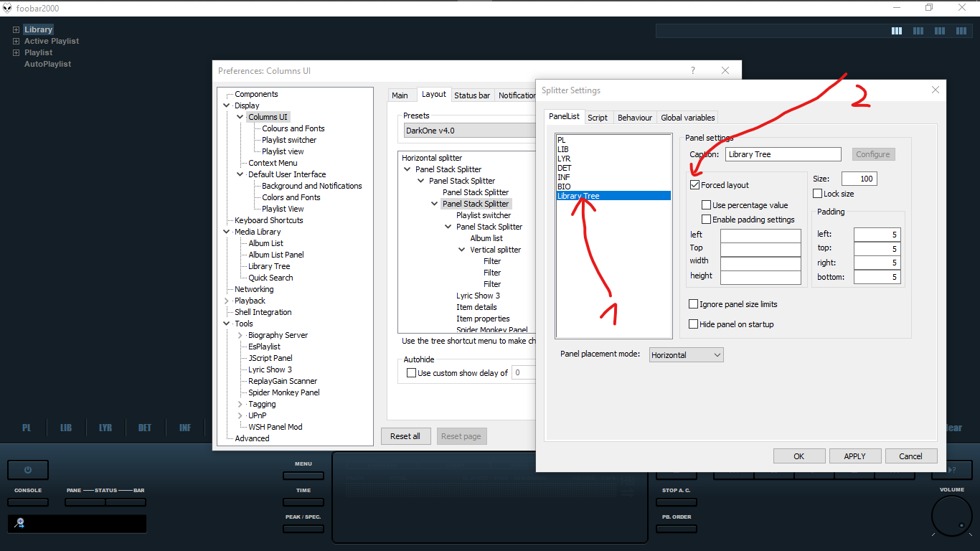Click the Preferences help question mark
Screen dimensions: 980x551
pyautogui.click(x=693, y=70)
